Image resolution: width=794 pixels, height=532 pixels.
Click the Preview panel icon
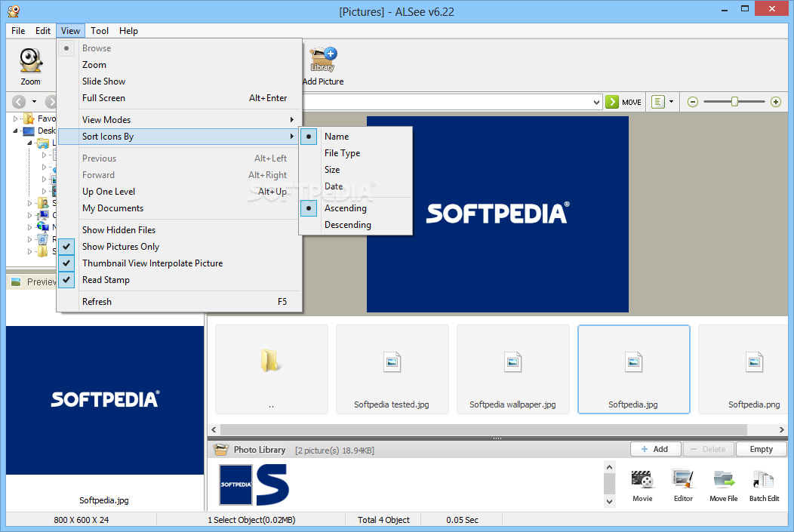16,282
